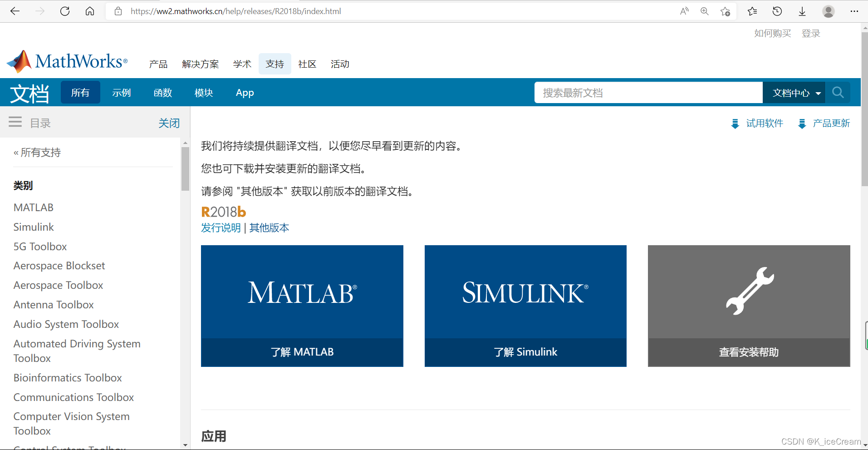Open the 其他版本 link
868x450 pixels.
click(269, 227)
